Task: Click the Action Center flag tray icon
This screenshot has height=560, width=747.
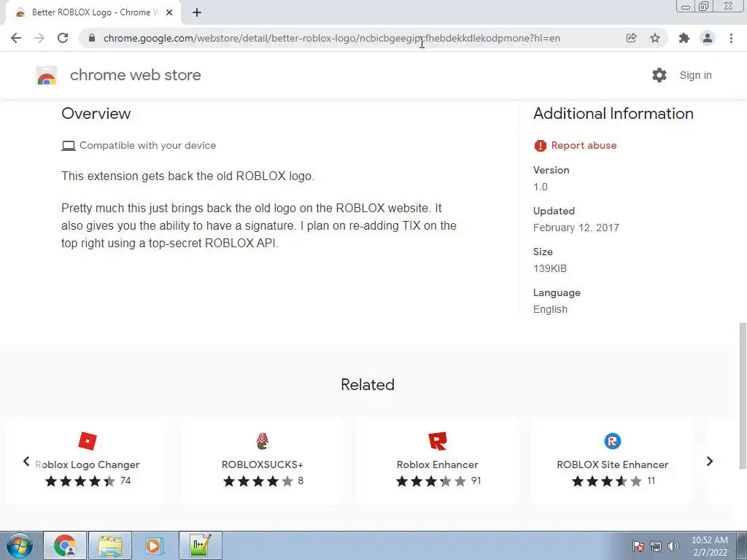Action: tap(638, 546)
